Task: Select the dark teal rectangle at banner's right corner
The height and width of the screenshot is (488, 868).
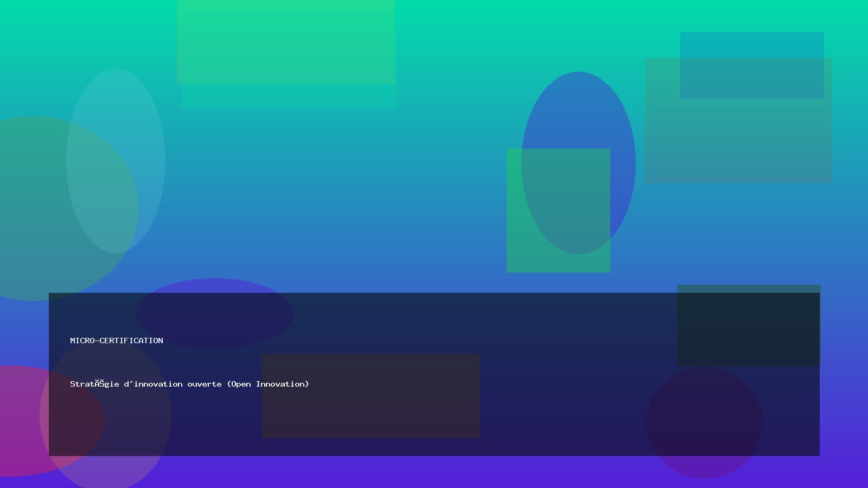Action: point(749,325)
